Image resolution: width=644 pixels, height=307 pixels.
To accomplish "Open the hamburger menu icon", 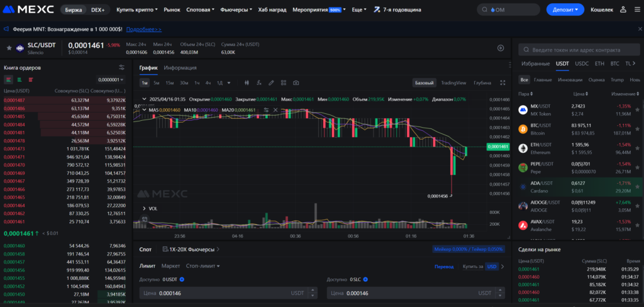I will [x=636, y=9].
